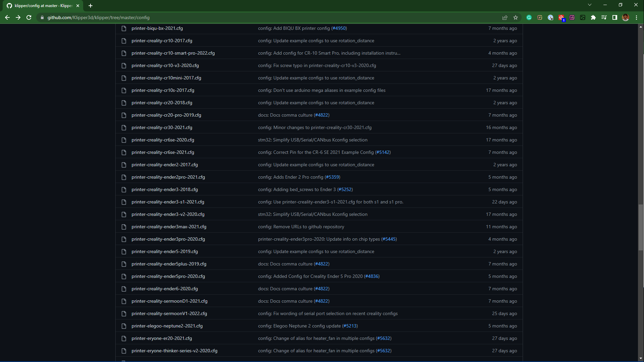Open printer-creality-ender5plus-2019.cfg file
644x362 pixels.
click(169, 264)
